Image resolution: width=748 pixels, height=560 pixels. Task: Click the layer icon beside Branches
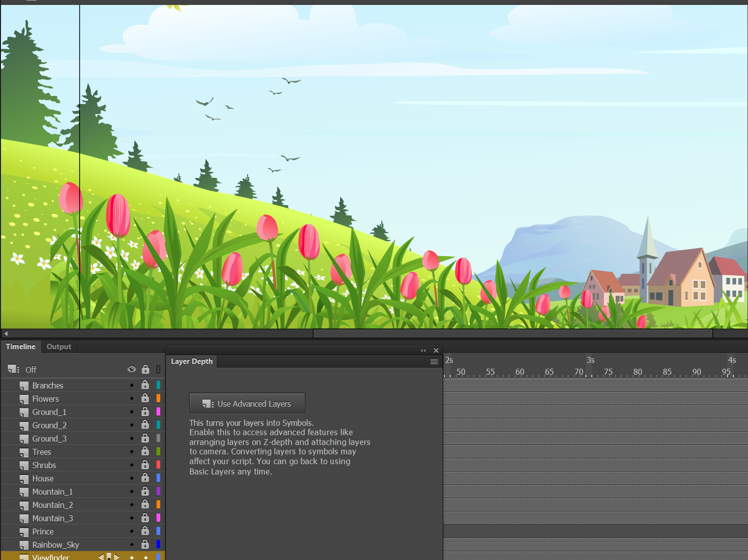(24, 385)
